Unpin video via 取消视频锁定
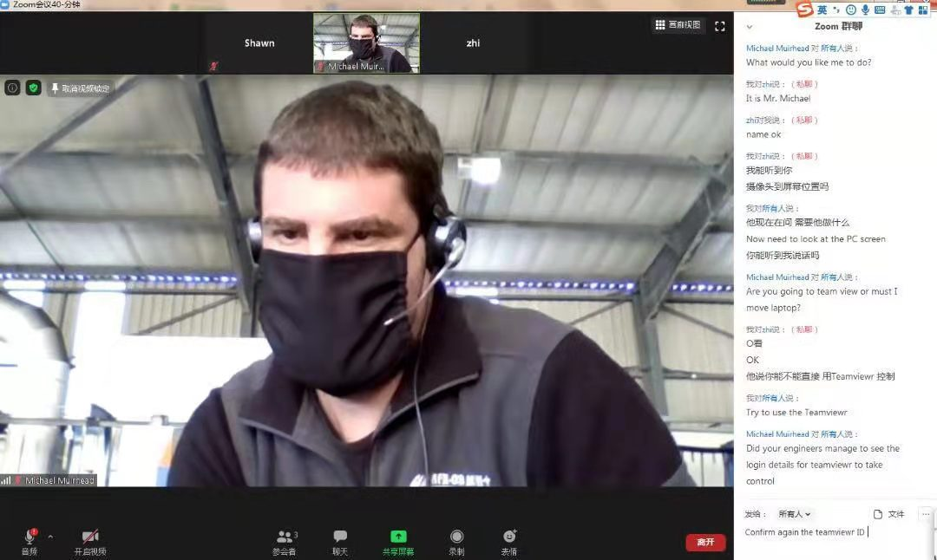 [x=80, y=88]
